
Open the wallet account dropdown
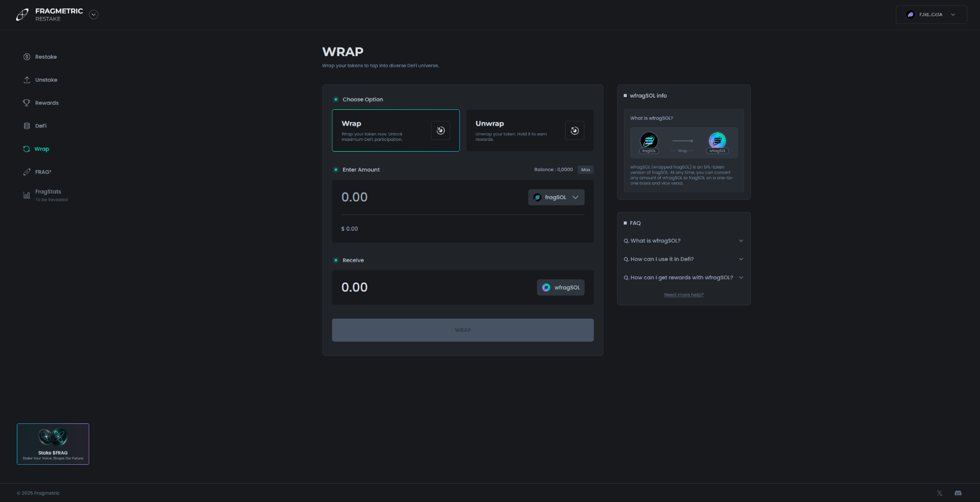click(931, 15)
